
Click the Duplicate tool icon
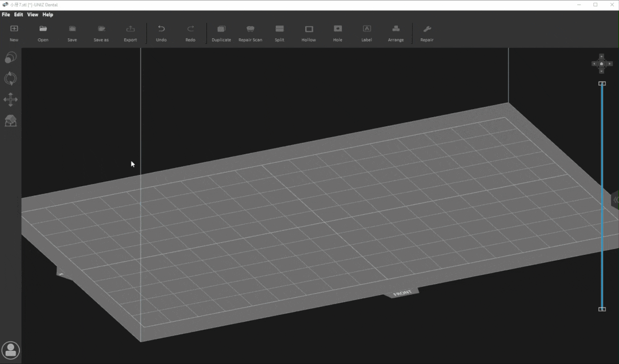point(221,29)
